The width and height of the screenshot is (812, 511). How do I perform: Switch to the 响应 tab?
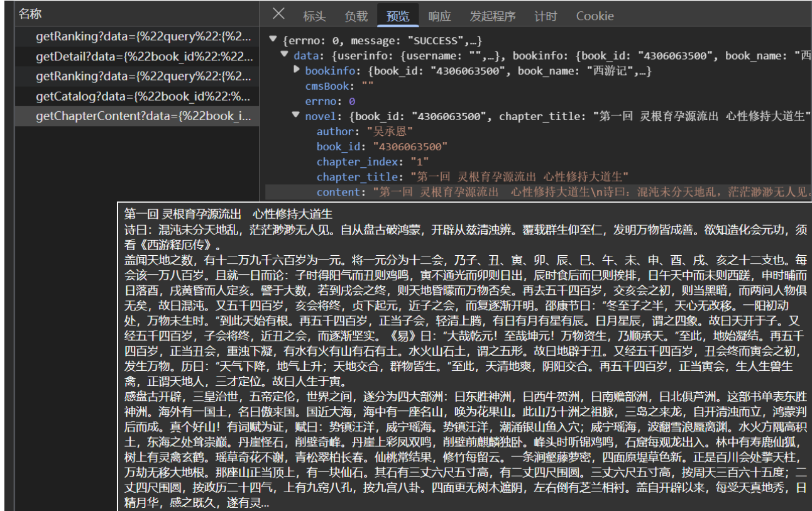tap(440, 16)
